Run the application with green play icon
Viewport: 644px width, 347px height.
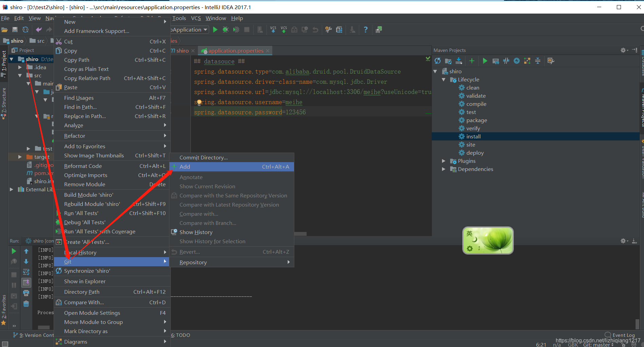[x=215, y=30]
